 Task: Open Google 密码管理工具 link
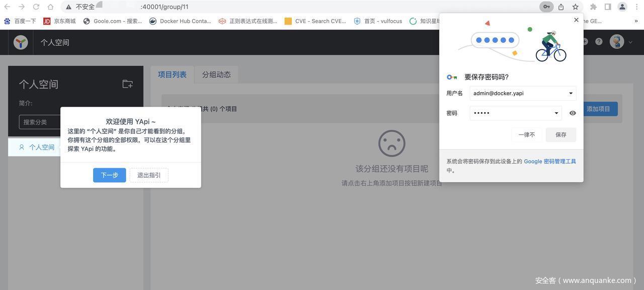549,162
